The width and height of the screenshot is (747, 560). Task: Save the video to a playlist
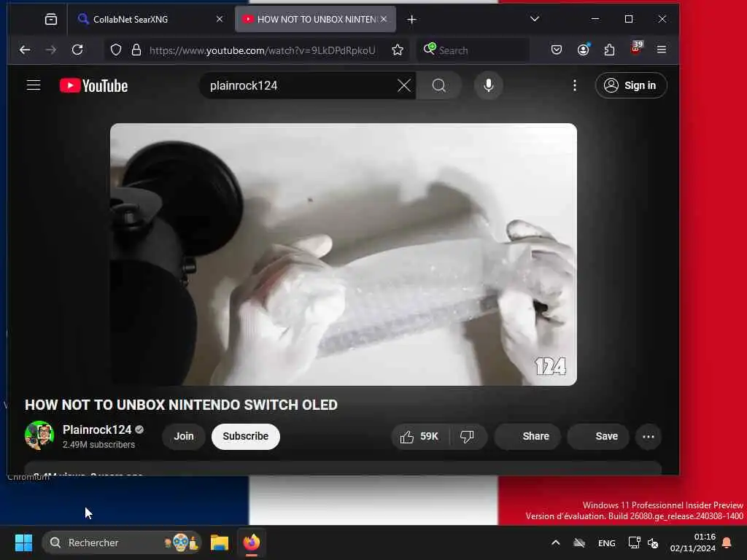598,436
